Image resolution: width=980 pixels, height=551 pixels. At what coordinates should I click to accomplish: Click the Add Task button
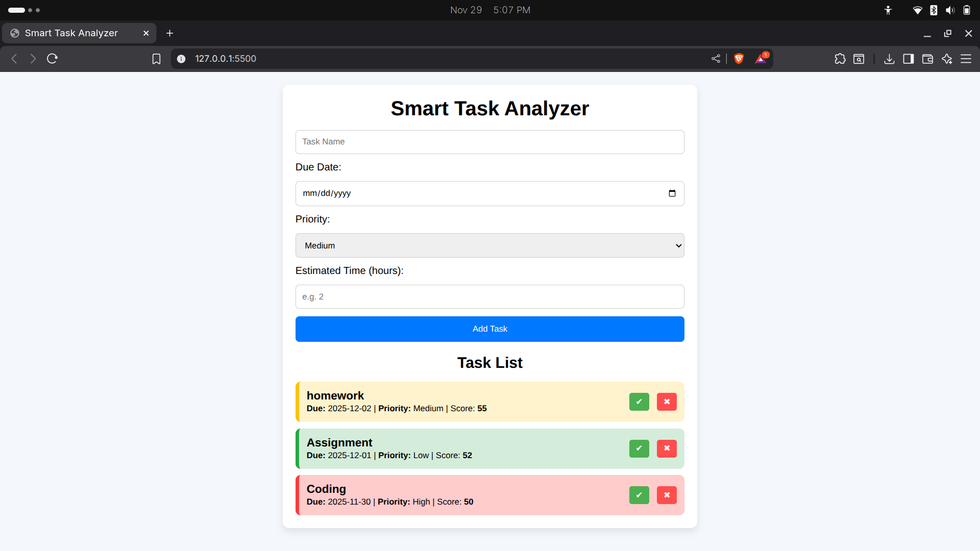tap(489, 329)
